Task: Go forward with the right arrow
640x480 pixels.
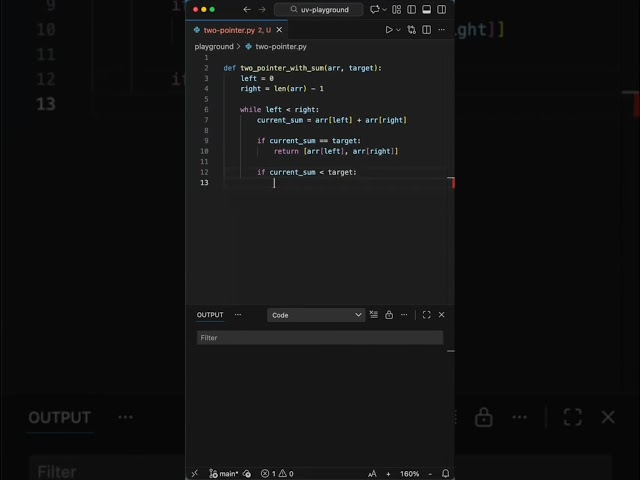Action: (262, 9)
